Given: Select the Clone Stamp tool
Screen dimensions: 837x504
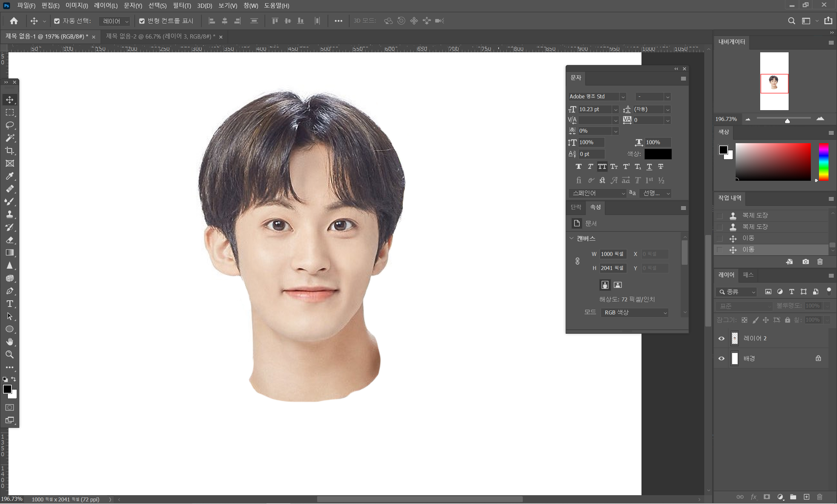Looking at the screenshot, I should [x=9, y=215].
